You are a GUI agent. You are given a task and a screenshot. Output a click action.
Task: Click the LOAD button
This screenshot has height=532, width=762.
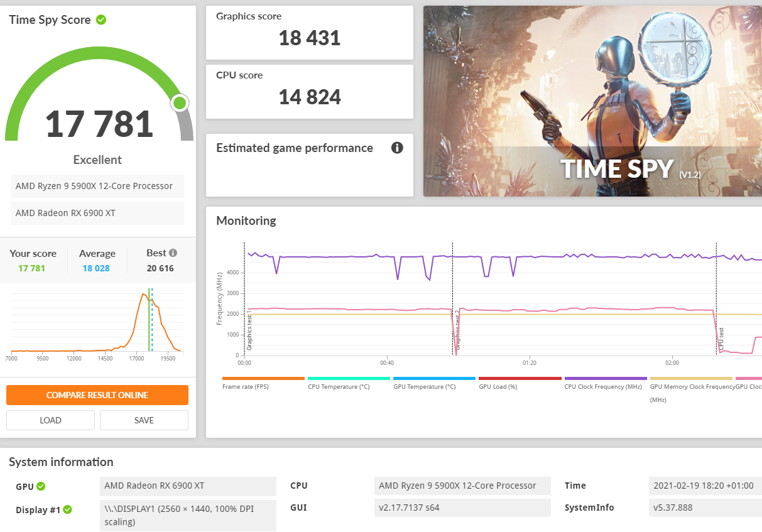click(x=50, y=420)
